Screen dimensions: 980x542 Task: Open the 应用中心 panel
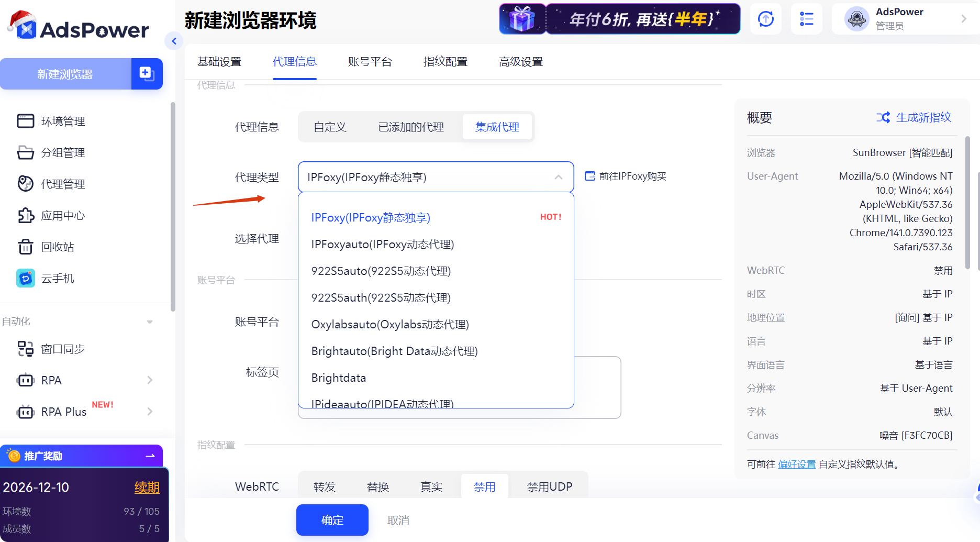(x=63, y=215)
